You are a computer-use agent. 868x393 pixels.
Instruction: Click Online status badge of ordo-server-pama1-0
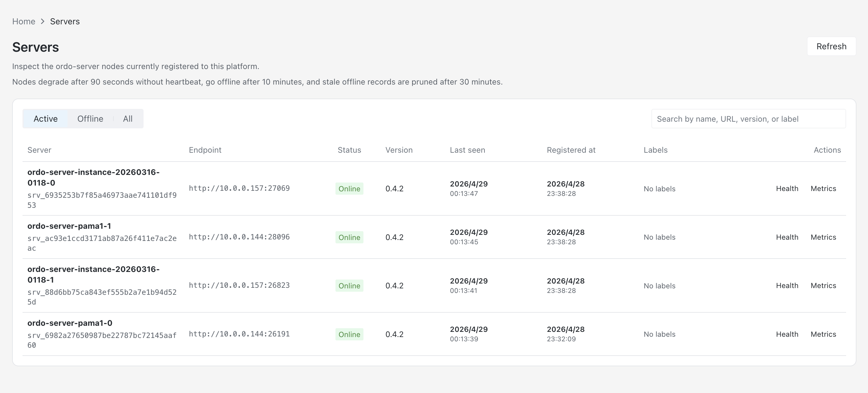349,334
